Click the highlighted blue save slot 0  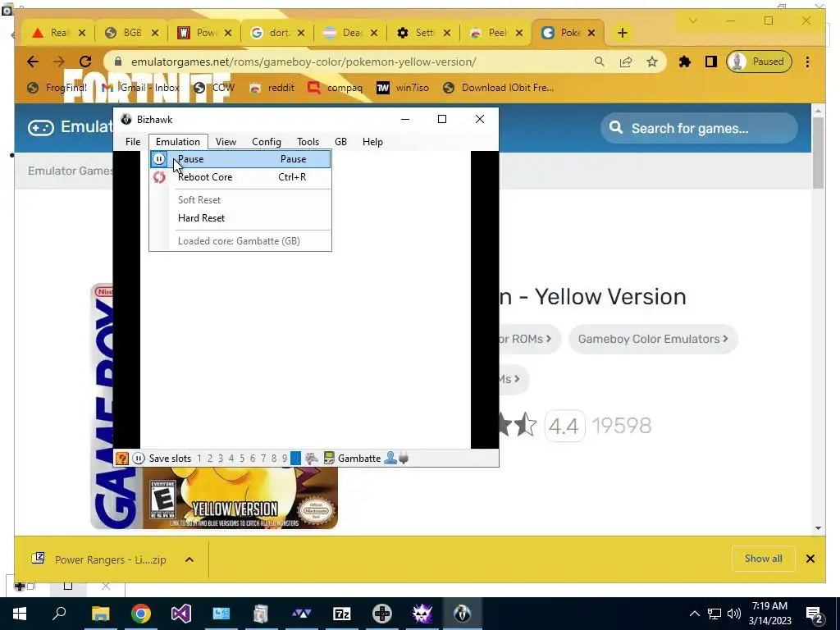click(x=295, y=459)
